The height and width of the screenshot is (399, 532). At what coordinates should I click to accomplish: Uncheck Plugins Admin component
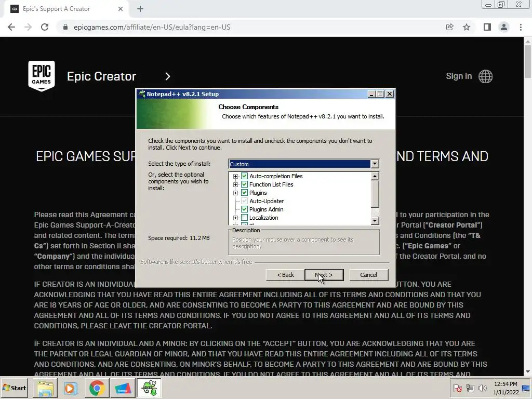coord(244,209)
